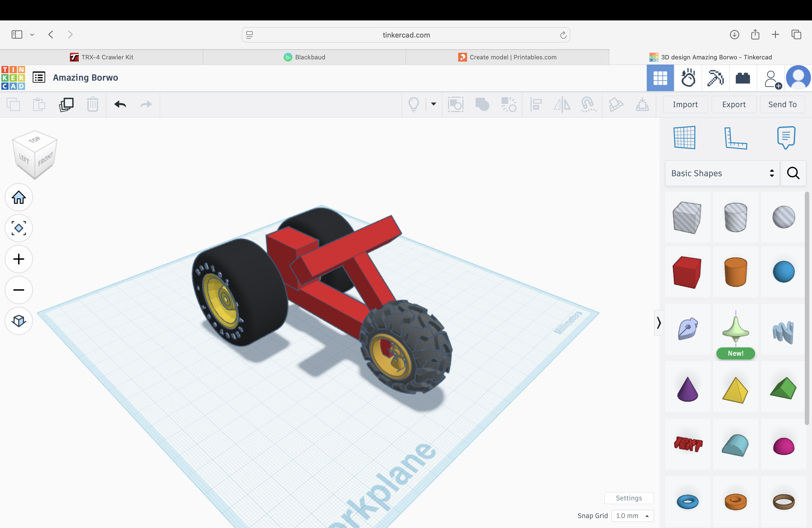Select the purple Cone shape

(687, 387)
